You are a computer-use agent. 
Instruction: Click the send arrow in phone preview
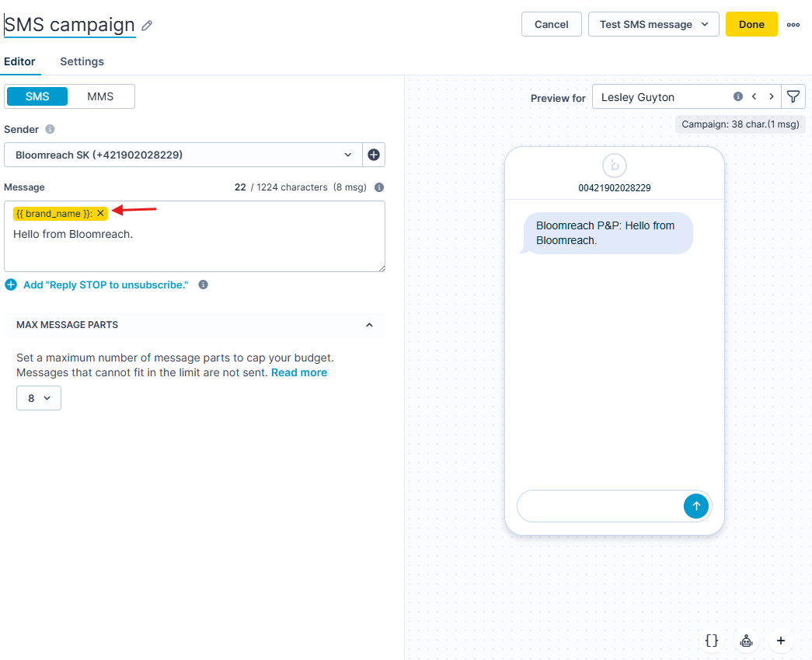[696, 505]
